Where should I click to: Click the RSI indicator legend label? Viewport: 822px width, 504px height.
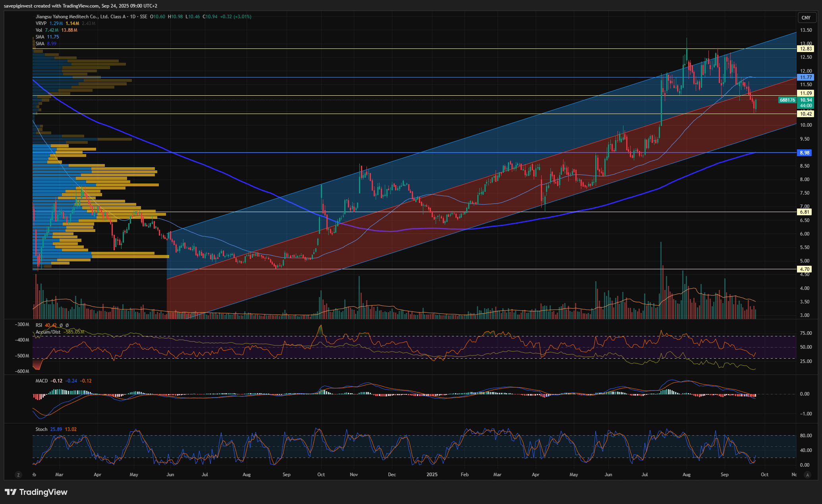pyautogui.click(x=39, y=325)
